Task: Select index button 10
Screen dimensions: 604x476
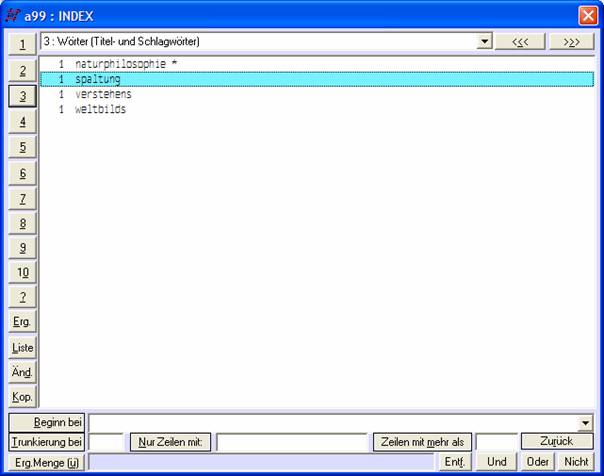Action: 23,272
